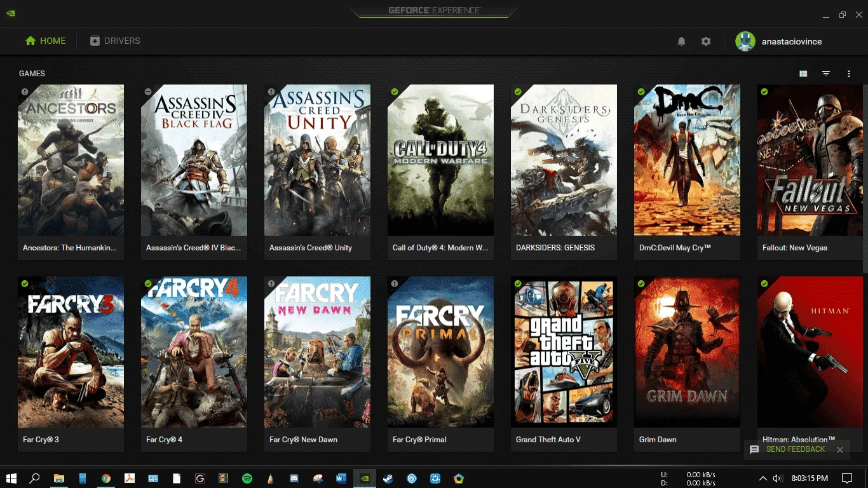Open the Assassin's Creed Black Flag cover

pos(194,160)
